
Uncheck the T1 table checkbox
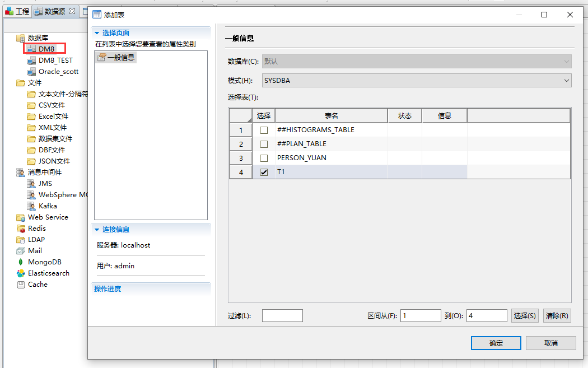(x=264, y=172)
